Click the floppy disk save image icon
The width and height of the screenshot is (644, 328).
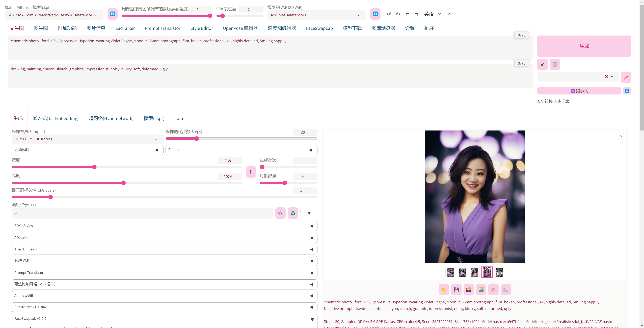point(456,289)
